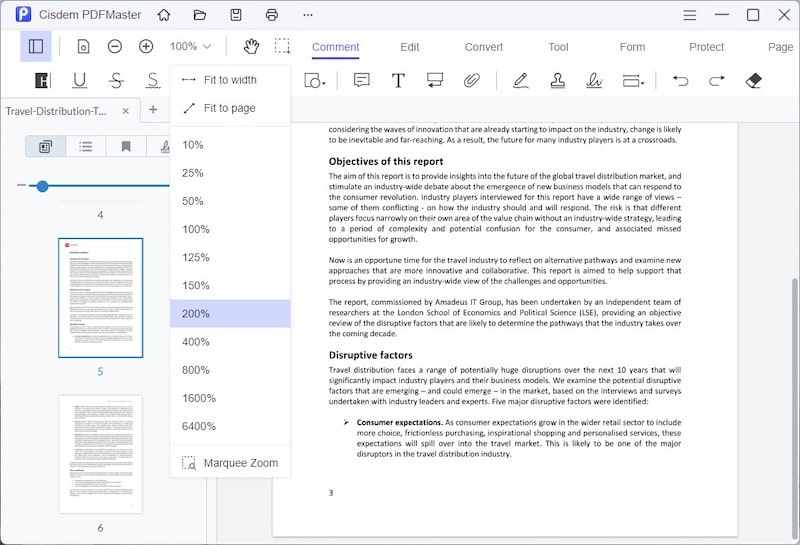
Task: Set zoom to 125%
Action: pyautogui.click(x=230, y=257)
